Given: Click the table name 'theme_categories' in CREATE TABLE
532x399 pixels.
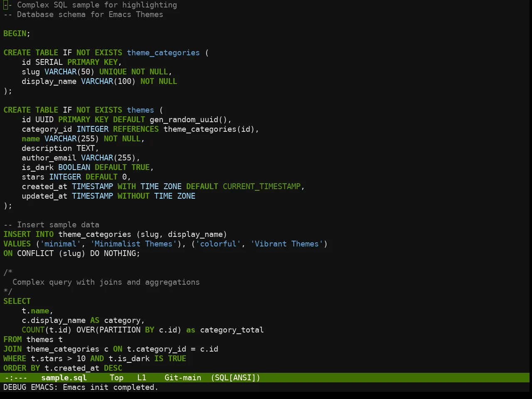Looking at the screenshot, I should (x=163, y=53).
